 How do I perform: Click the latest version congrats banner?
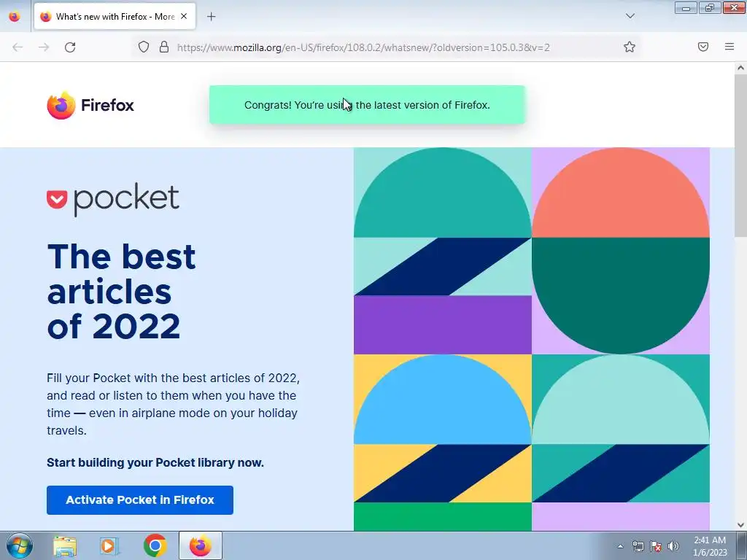pos(367,105)
